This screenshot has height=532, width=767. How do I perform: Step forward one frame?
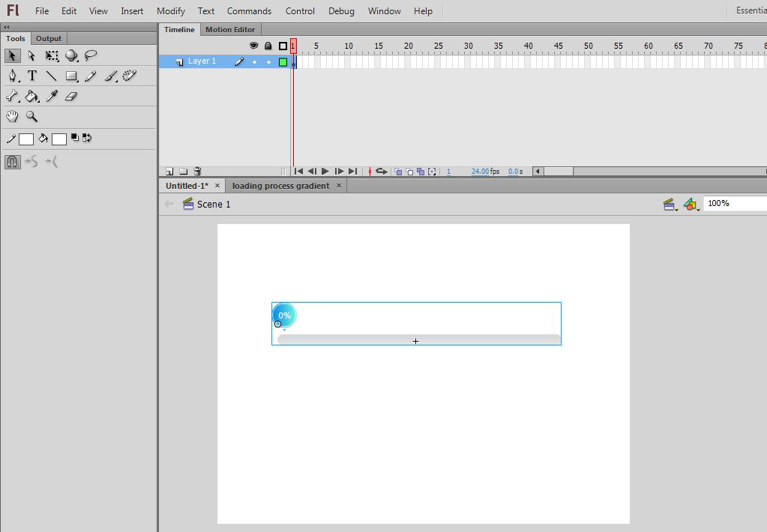339,171
